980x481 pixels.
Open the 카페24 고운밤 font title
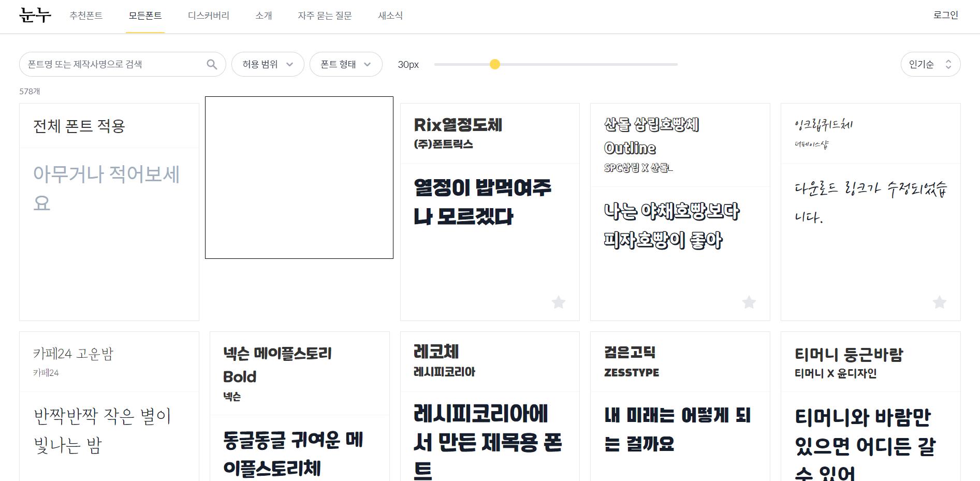(x=73, y=354)
